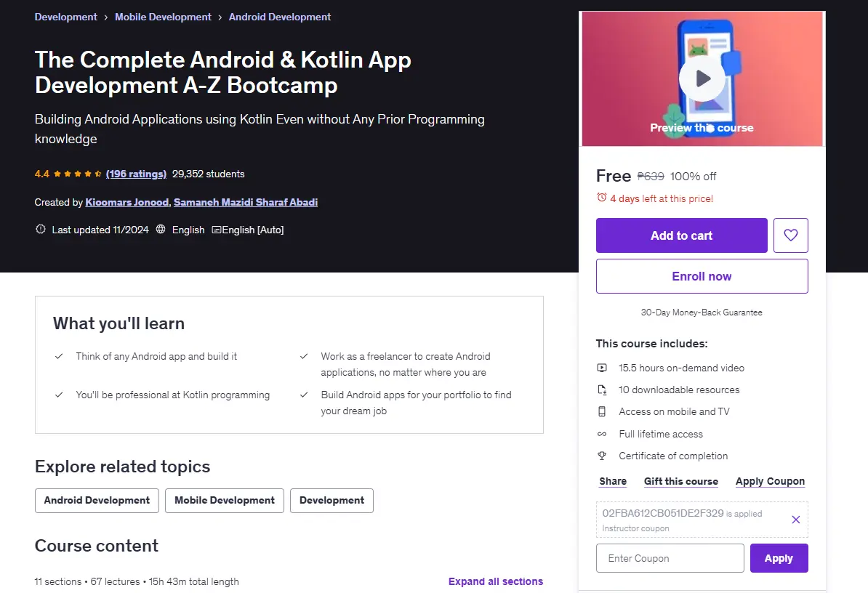868x593 pixels.
Task: Click checkmark beside Kotlin programming item
Action: [59, 395]
